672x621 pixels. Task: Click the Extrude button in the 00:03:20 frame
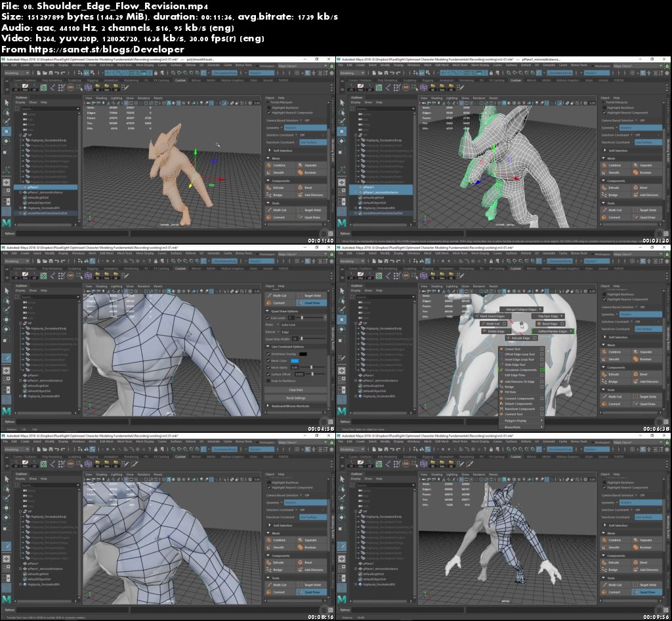614,188
